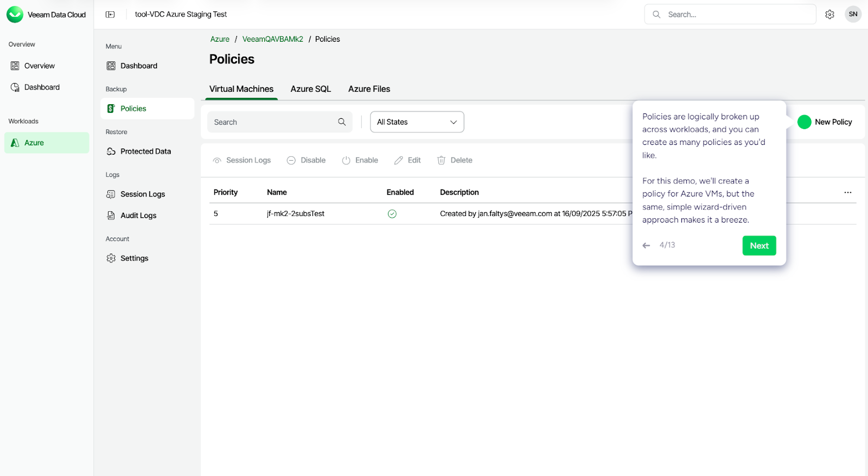
Task: Click the Veeam Data Cloud logo
Action: [15, 15]
